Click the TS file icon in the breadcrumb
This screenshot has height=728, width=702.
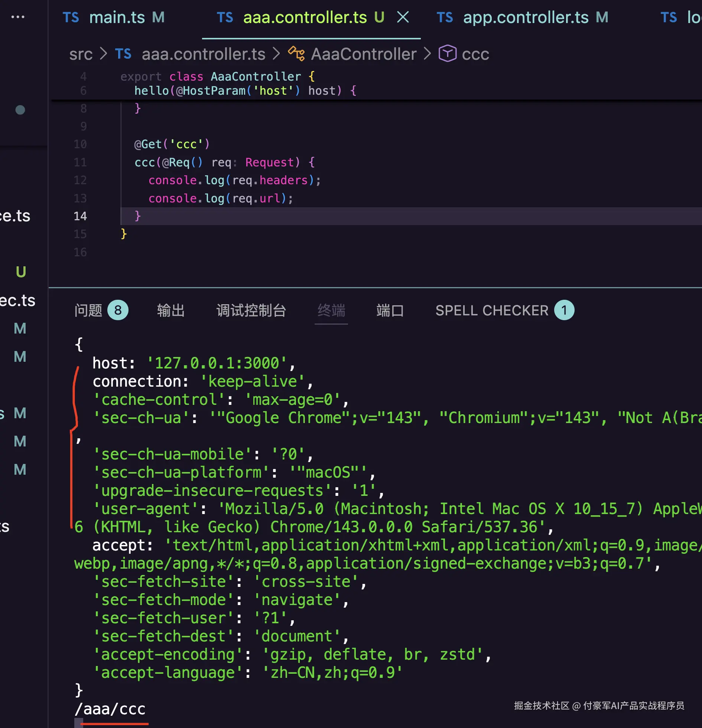[x=123, y=54]
